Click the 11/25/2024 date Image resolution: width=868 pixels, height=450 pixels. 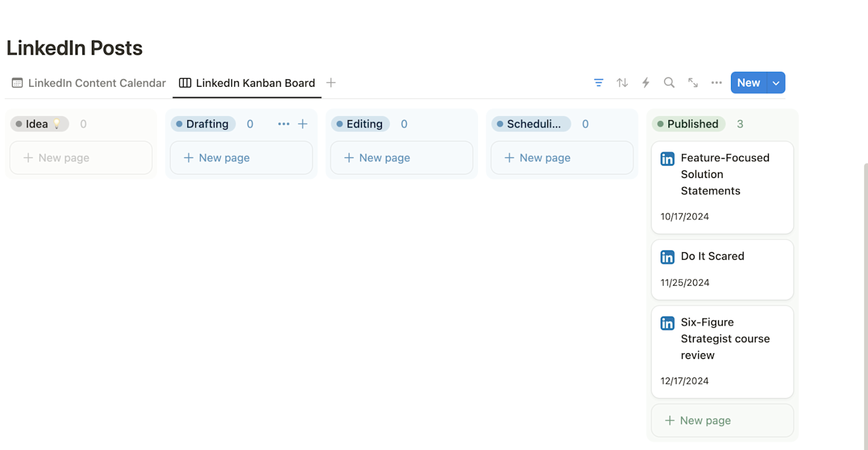684,283
